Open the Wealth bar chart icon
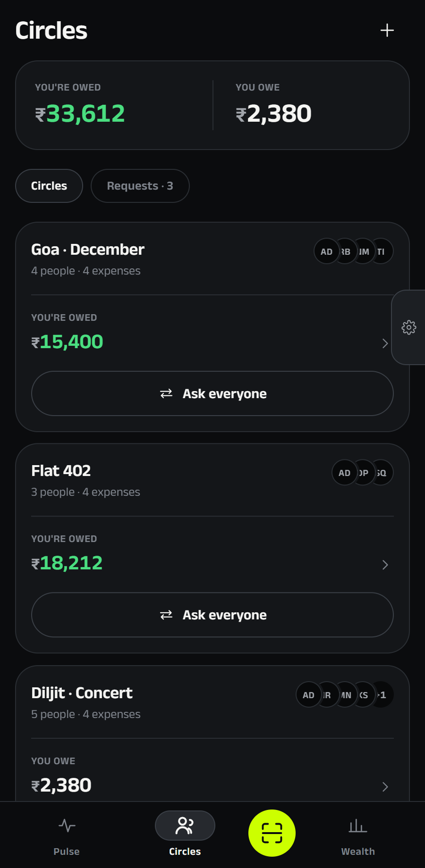Viewport: 425px width, 868px height. tap(358, 826)
